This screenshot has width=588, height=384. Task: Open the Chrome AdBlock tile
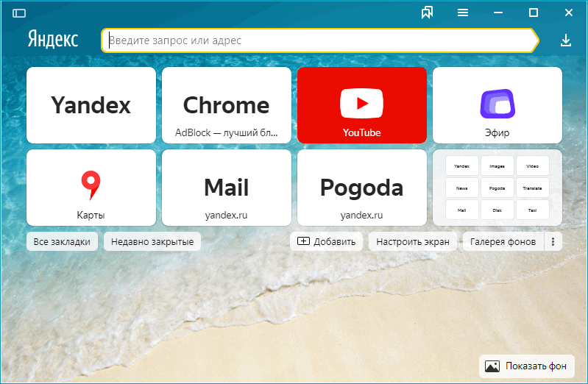click(x=226, y=105)
